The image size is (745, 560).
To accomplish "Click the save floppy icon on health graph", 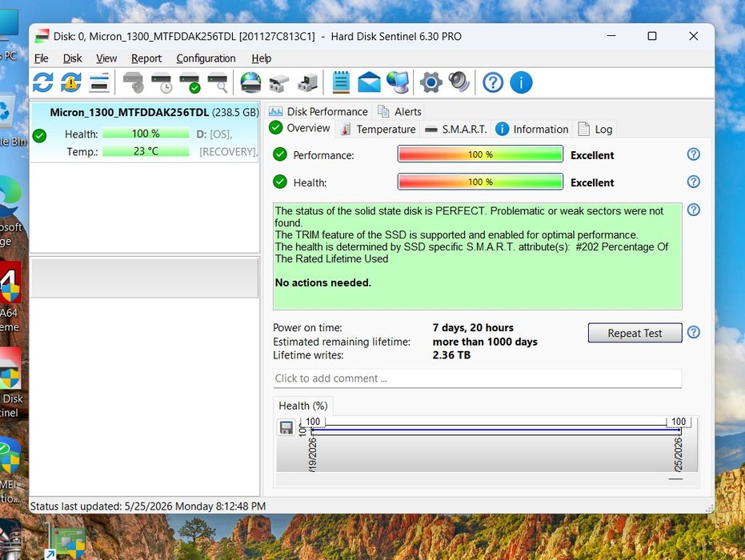I will click(x=286, y=427).
